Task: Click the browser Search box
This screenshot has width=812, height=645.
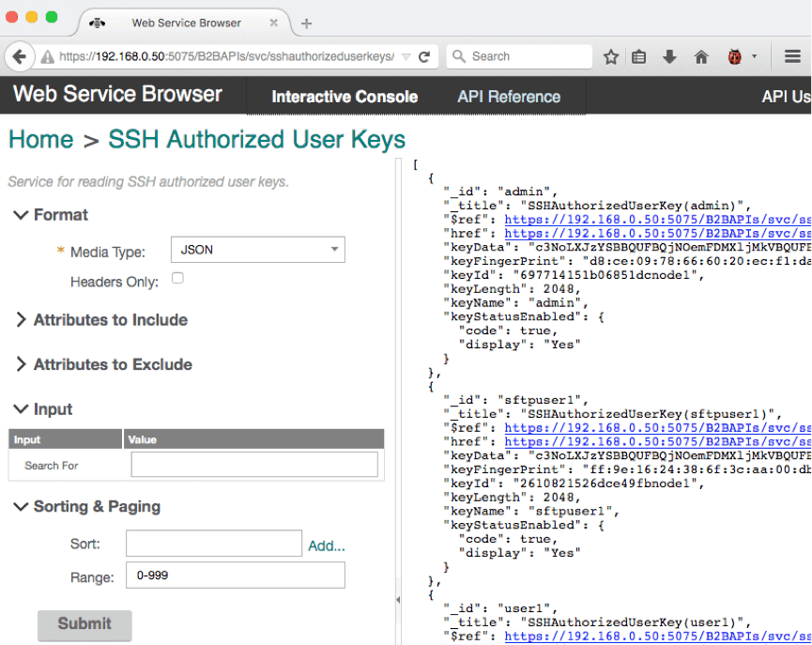Action: [519, 56]
